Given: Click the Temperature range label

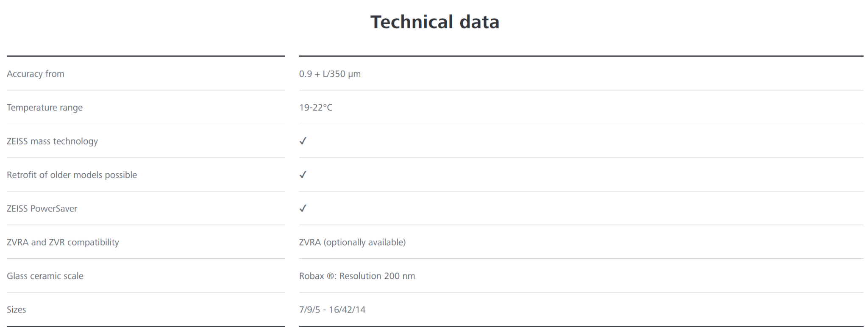Looking at the screenshot, I should click(x=45, y=108).
